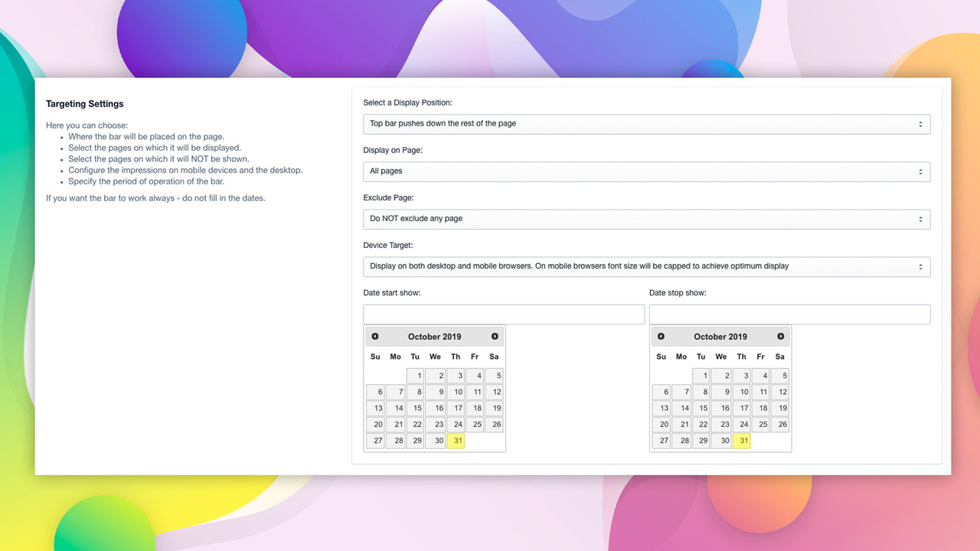
Task: Pick October 15 in start date calendar
Action: tap(415, 408)
